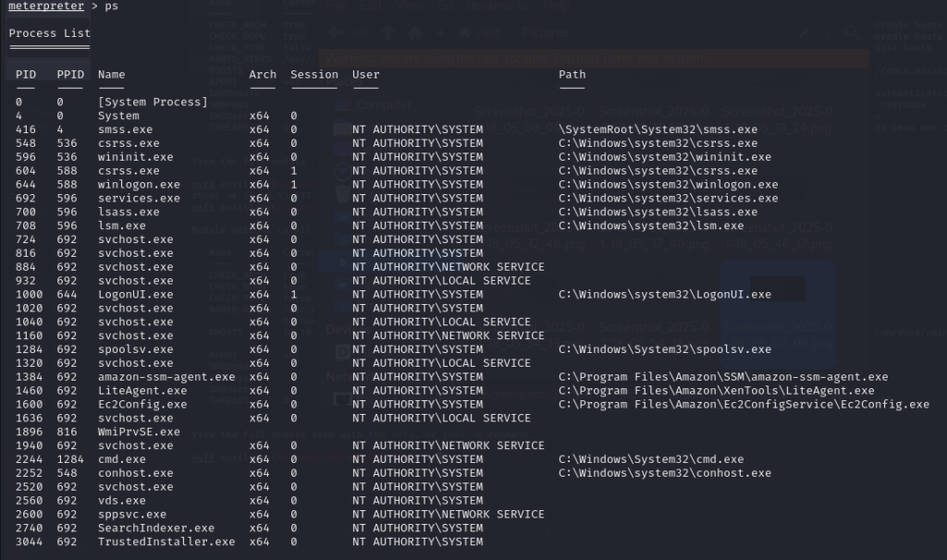Viewport: 947px width, 560px height.
Task: Open the Go menu
Action: (x=444, y=6)
